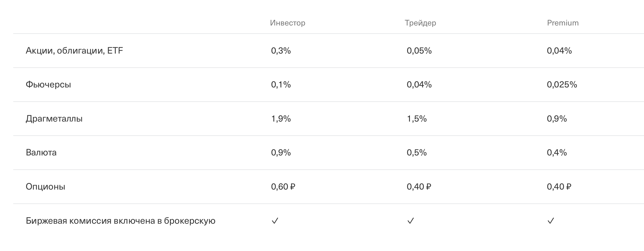The height and width of the screenshot is (251, 644).
Task: Click the Фьючерсы row label
Action: [48, 85]
